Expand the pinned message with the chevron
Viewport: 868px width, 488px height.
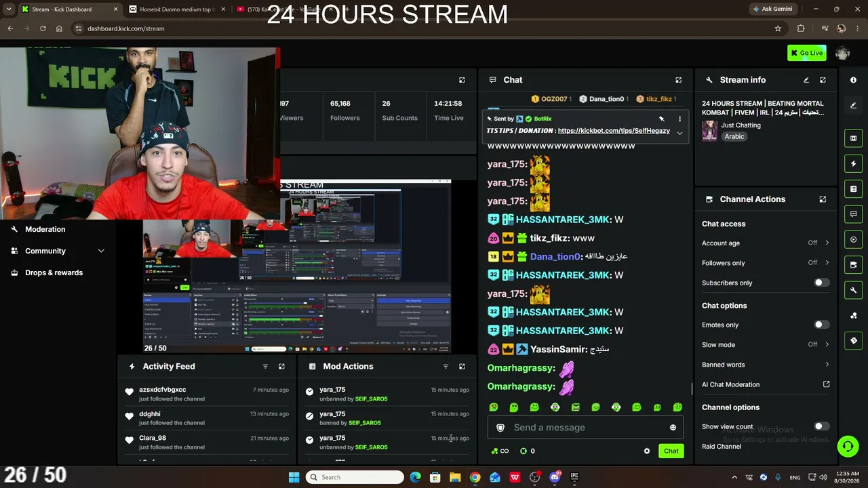click(679, 133)
